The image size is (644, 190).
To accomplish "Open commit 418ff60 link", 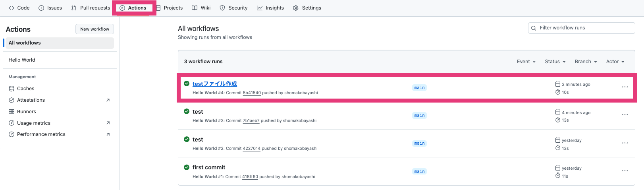I will [x=250, y=177].
